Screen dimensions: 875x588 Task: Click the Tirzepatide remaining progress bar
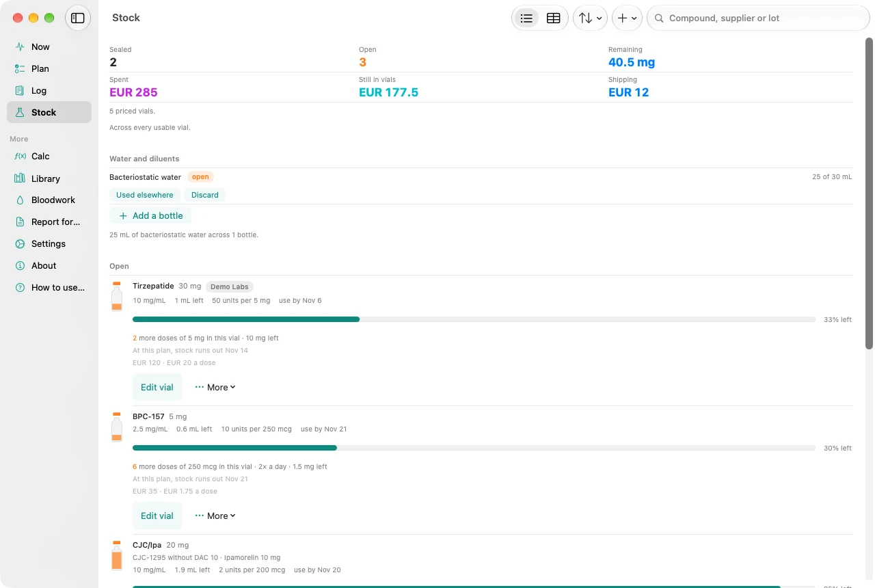(474, 319)
